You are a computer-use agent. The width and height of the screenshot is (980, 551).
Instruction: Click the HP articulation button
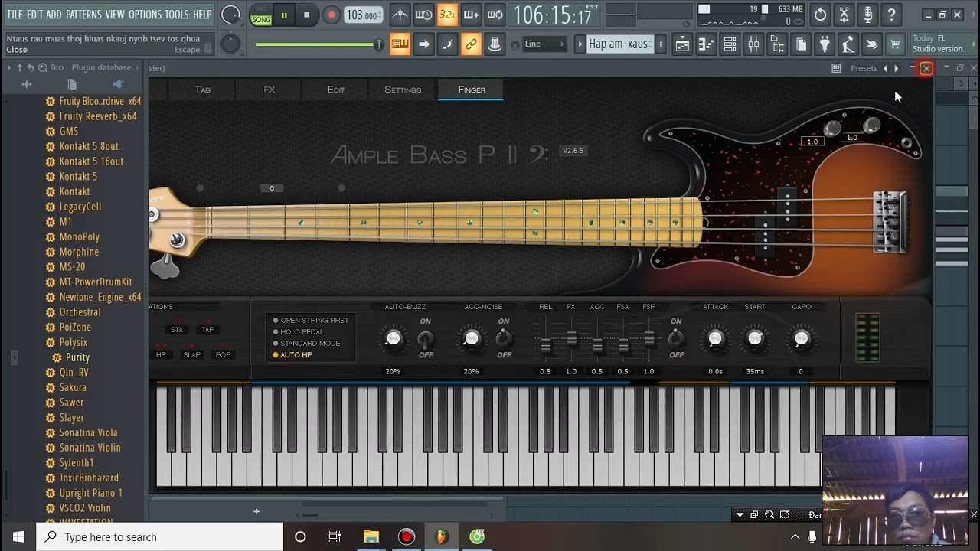[161, 355]
